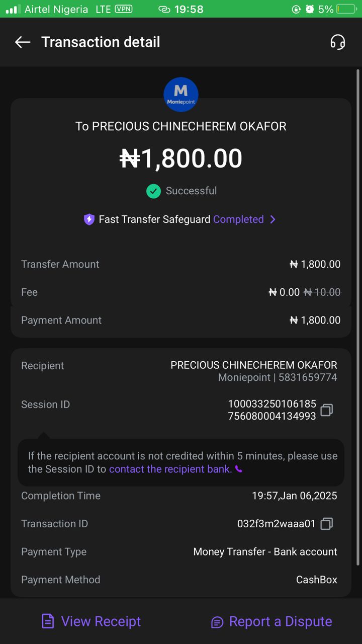362x644 pixels.
Task: Open contact the recipient bank link
Action: [x=170, y=469]
